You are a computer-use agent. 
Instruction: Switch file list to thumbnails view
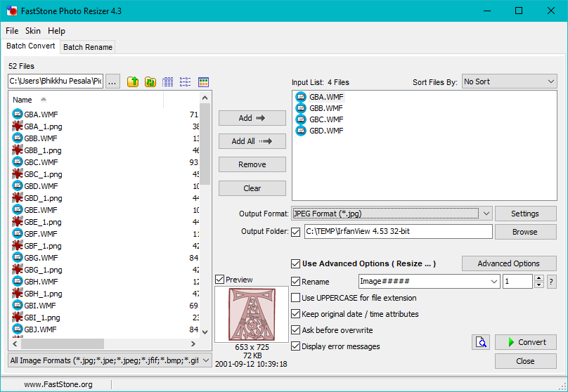[204, 81]
